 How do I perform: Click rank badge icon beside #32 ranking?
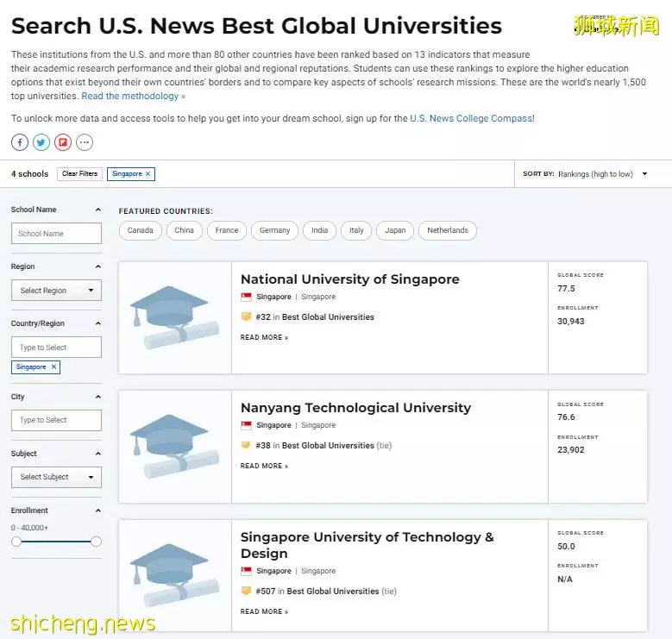pyautogui.click(x=246, y=316)
